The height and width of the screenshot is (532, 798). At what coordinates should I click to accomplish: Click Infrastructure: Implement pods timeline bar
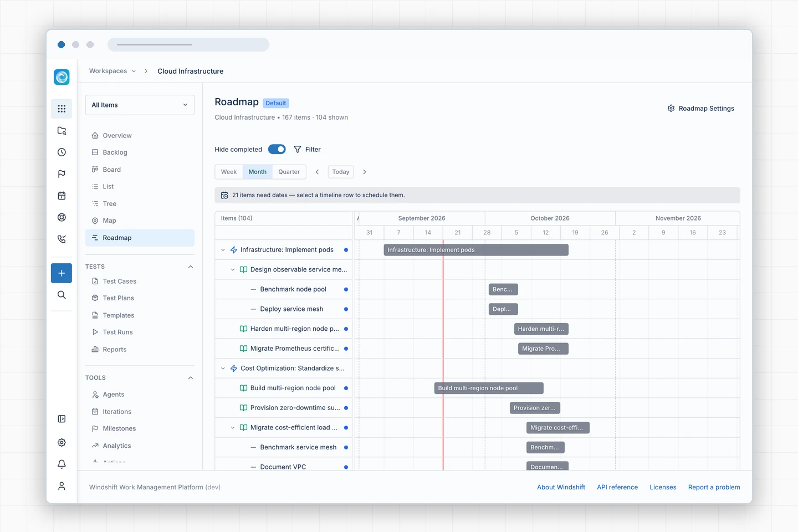476,250
